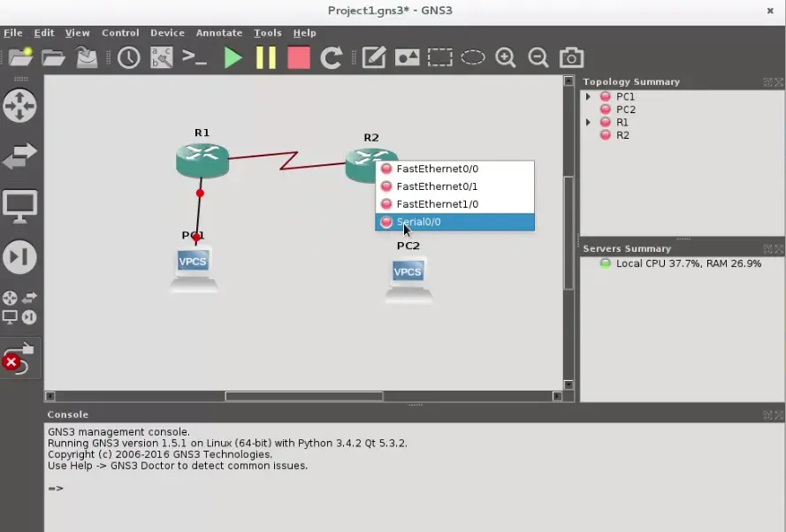Click the PC2 VPCS node

point(408,278)
